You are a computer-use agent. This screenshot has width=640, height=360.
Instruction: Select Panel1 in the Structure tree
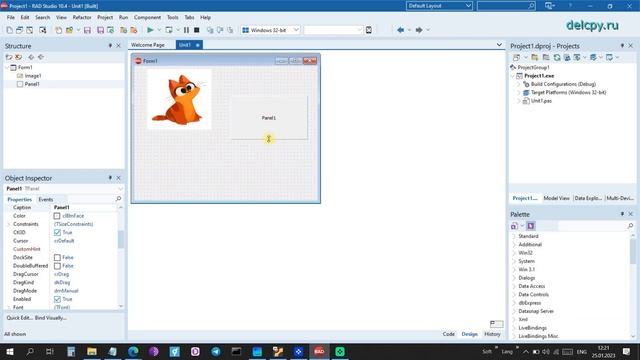[32, 84]
